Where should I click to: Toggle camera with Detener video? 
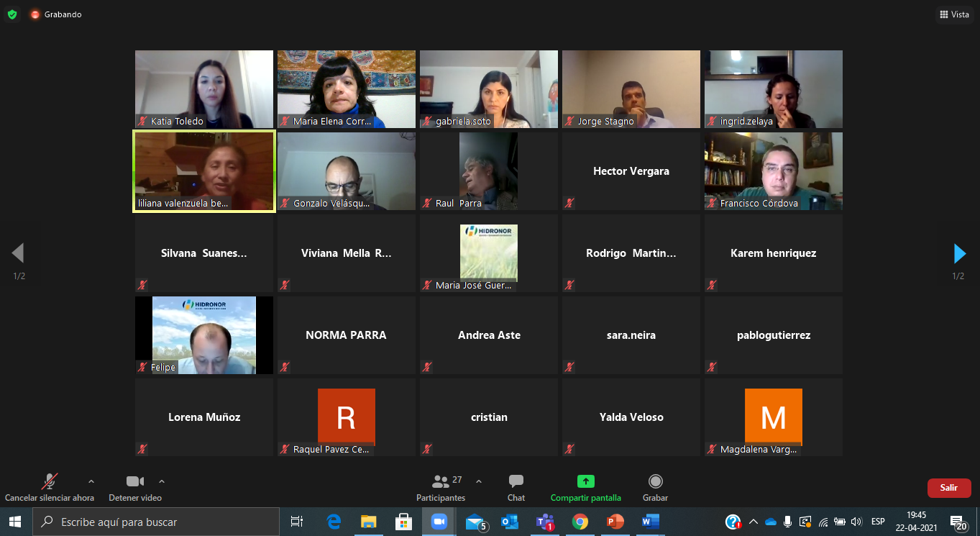pyautogui.click(x=134, y=481)
